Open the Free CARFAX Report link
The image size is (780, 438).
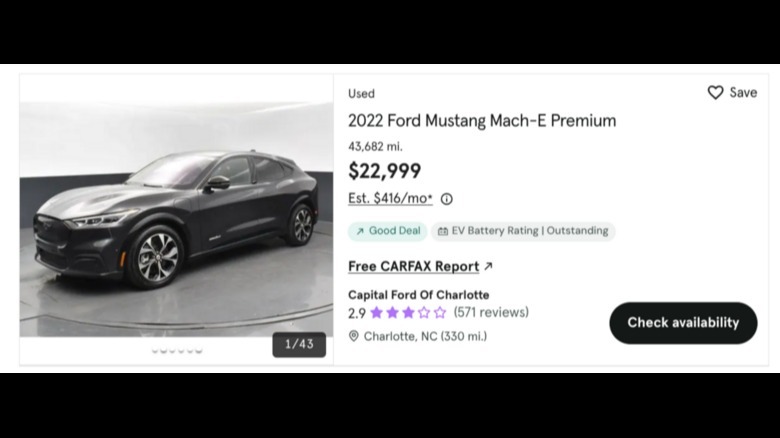click(x=413, y=266)
